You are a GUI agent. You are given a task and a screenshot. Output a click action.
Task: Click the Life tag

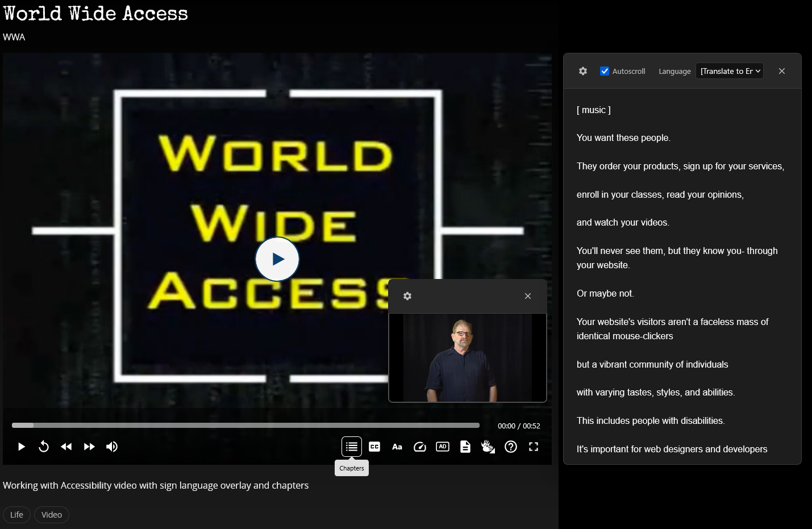click(x=16, y=515)
